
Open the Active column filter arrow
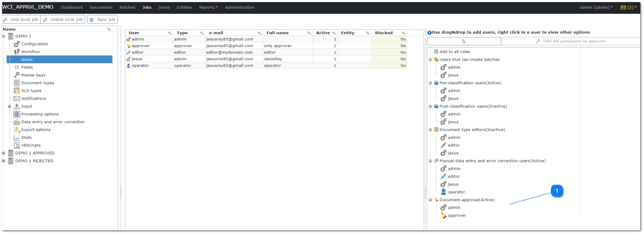pyautogui.click(x=334, y=33)
